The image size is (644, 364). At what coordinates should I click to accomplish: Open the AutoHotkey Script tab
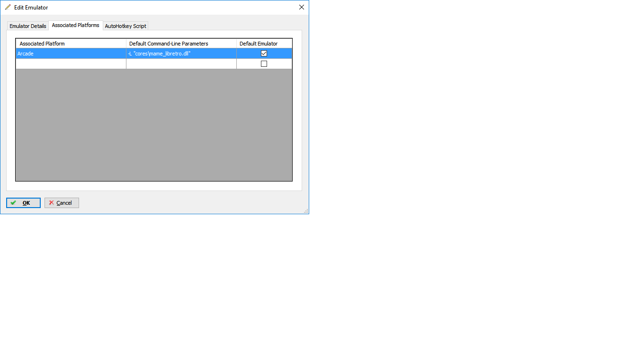tap(125, 26)
